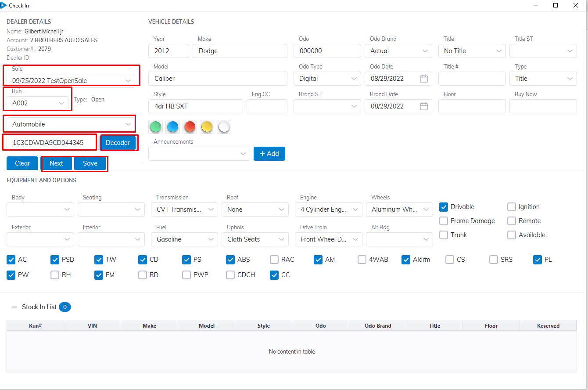Click the green status light circle
Viewport: 588px width, 390px height.
[x=155, y=127]
